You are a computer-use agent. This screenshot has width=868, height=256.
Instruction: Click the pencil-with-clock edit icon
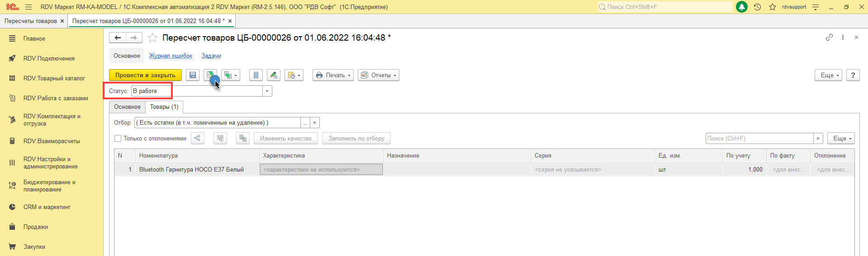pos(274,75)
